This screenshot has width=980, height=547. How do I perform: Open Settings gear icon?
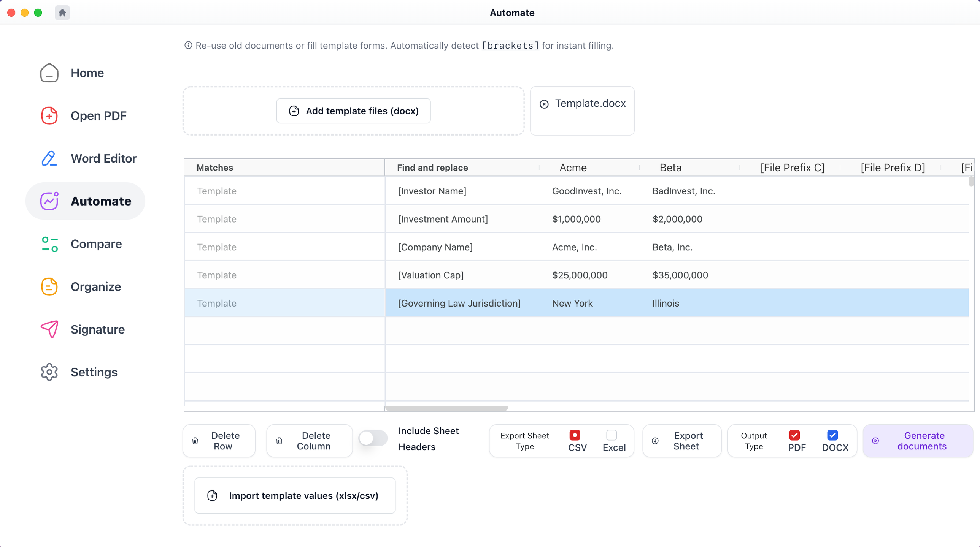pos(49,372)
